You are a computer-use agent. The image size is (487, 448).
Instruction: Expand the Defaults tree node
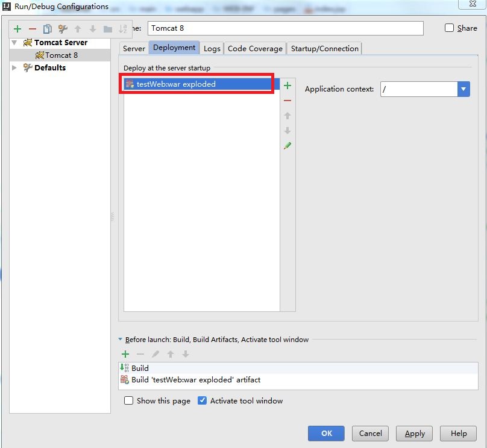[x=14, y=67]
